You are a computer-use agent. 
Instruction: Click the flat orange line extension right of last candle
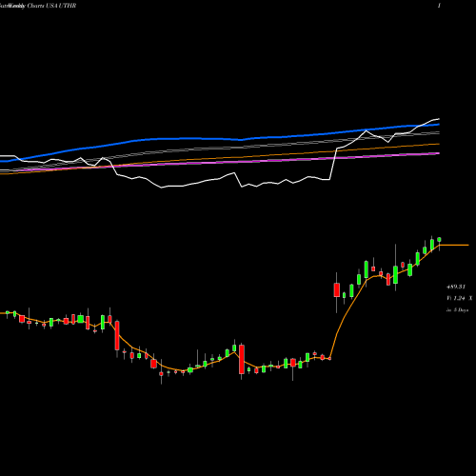(454, 246)
